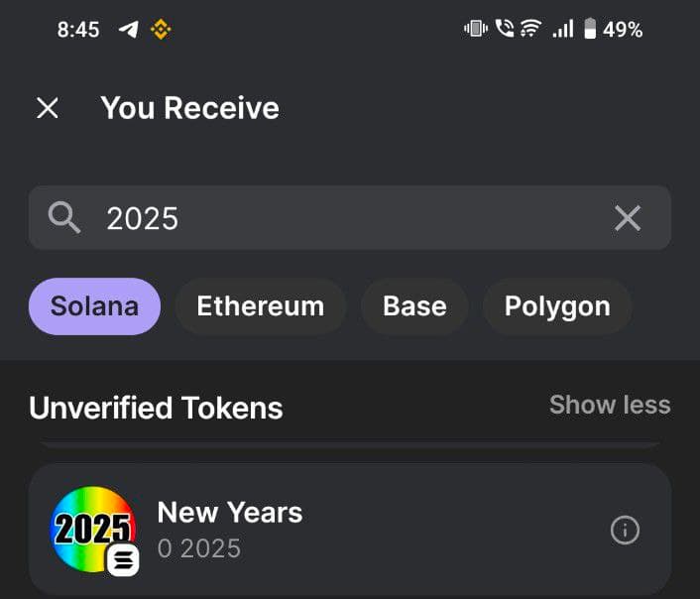700x599 pixels.
Task: Choose the New Years token row
Action: click(x=350, y=530)
